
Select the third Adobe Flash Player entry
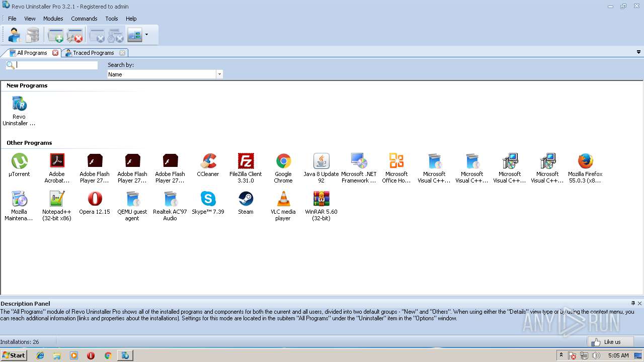(x=170, y=168)
